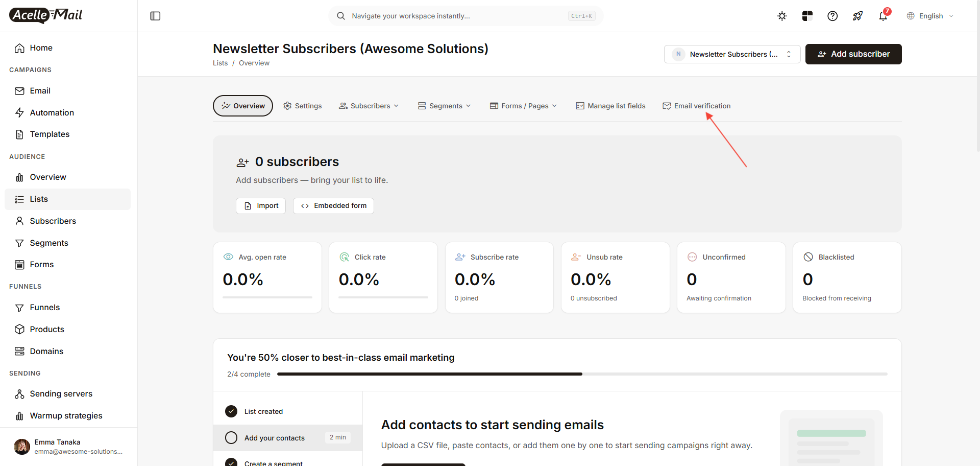The width and height of the screenshot is (980, 466).
Task: Click the Add subscriber button
Action: click(x=853, y=54)
